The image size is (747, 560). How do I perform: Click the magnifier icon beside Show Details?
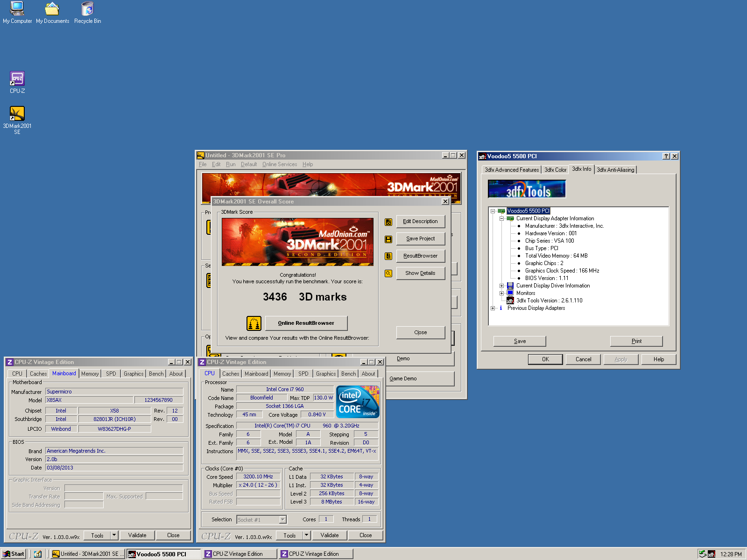click(388, 273)
